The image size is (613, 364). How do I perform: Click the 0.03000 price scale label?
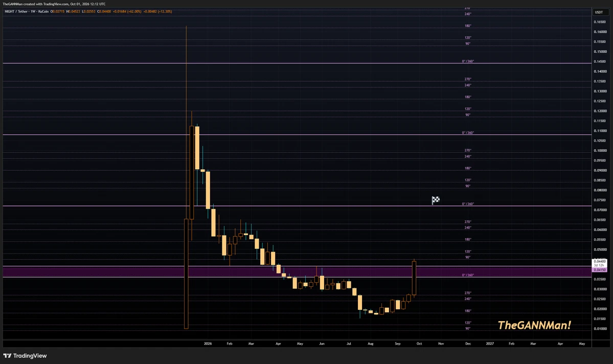(600, 289)
